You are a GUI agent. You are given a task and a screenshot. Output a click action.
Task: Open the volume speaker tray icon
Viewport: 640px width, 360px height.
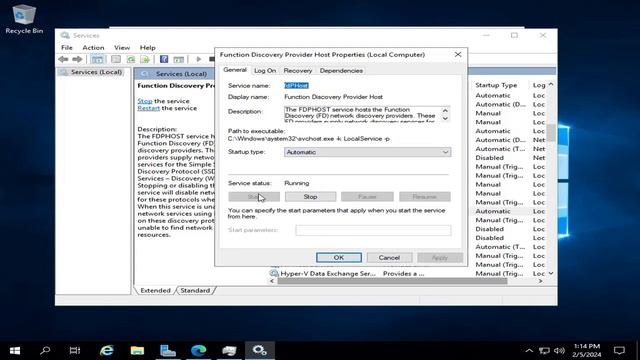pos(559,351)
